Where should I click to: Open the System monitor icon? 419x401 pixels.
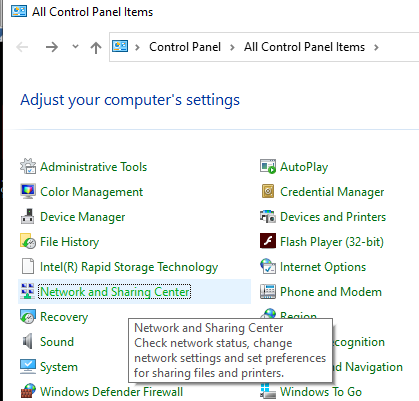28,366
